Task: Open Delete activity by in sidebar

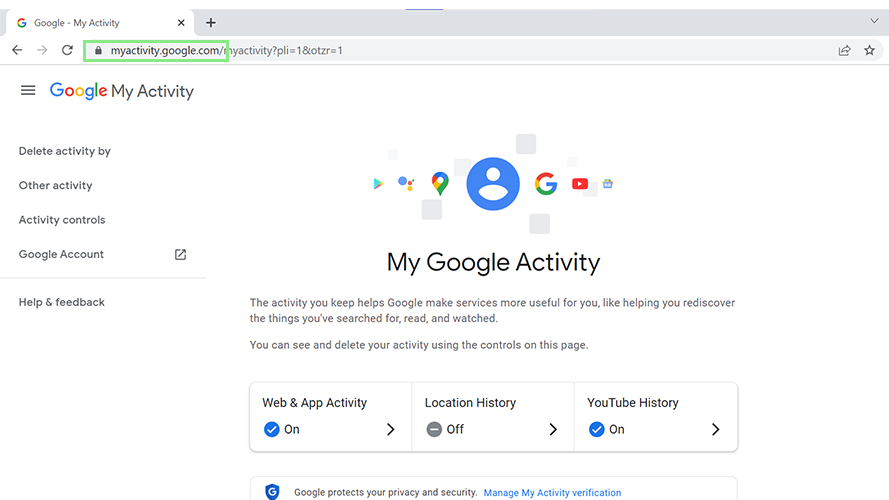Action: point(65,151)
